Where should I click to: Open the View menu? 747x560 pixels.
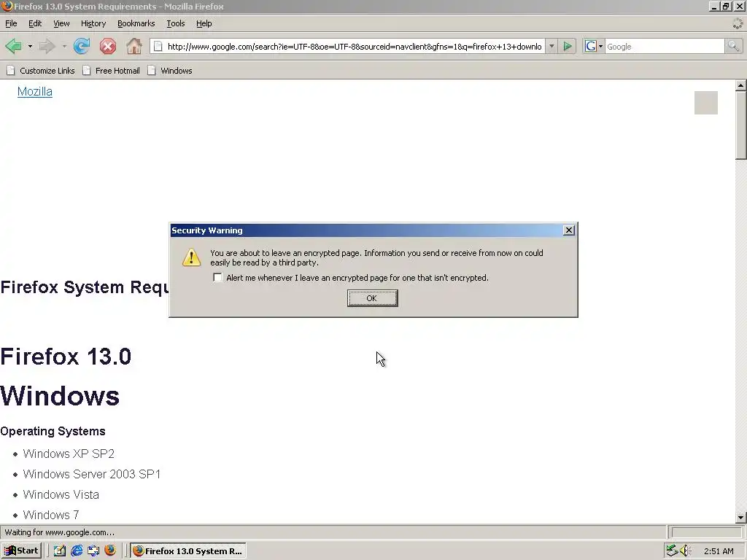(61, 23)
